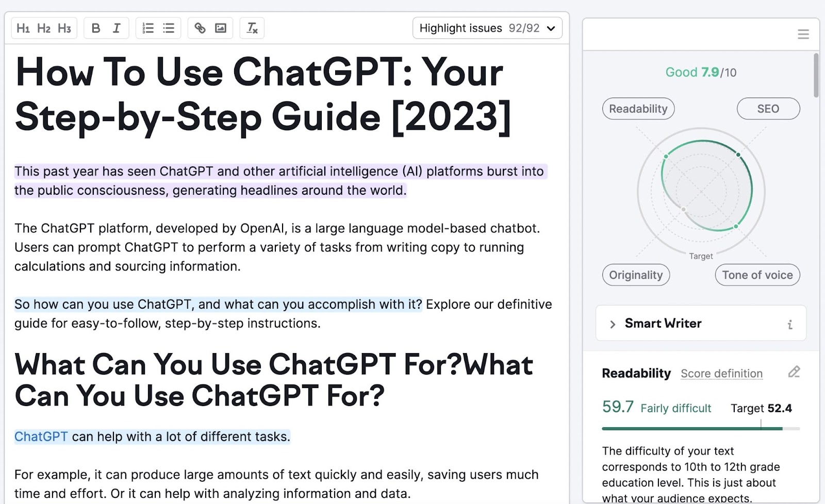Screen dimensions: 825x504
Task: Apply H3 heading formatting
Action: [64, 28]
